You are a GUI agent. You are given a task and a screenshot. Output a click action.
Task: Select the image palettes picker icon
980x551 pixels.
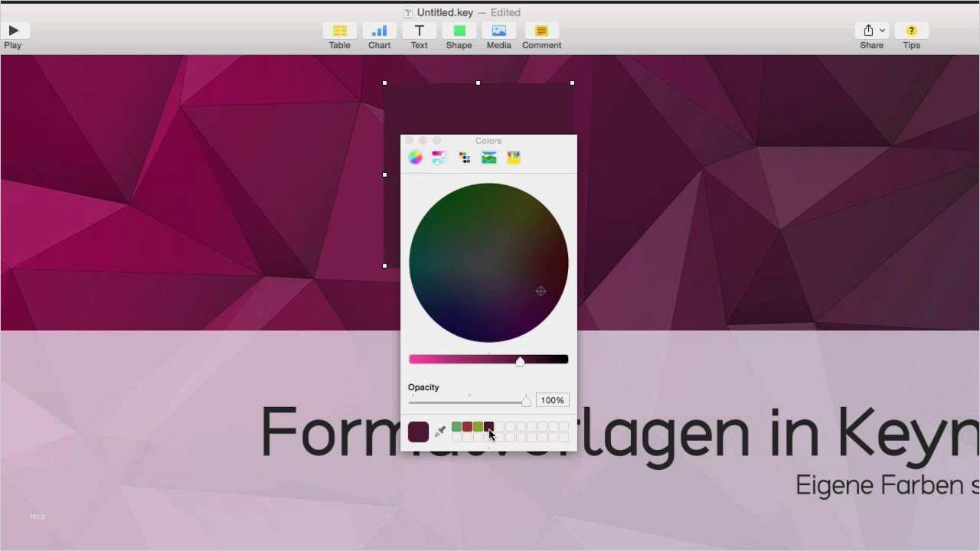(x=489, y=158)
